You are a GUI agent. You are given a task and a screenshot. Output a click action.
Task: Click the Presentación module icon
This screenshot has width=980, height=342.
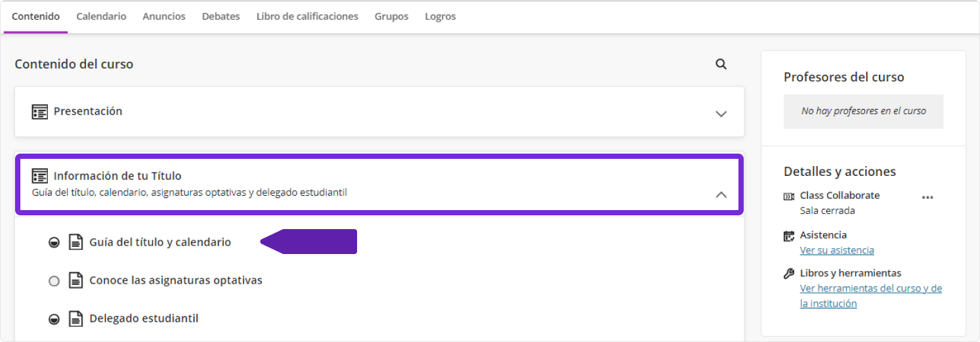click(40, 112)
